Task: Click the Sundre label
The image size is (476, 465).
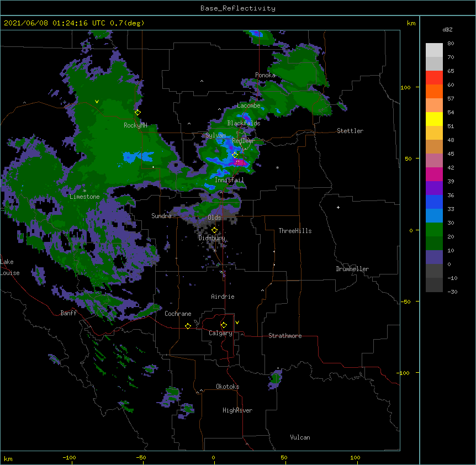Action: coord(161,216)
